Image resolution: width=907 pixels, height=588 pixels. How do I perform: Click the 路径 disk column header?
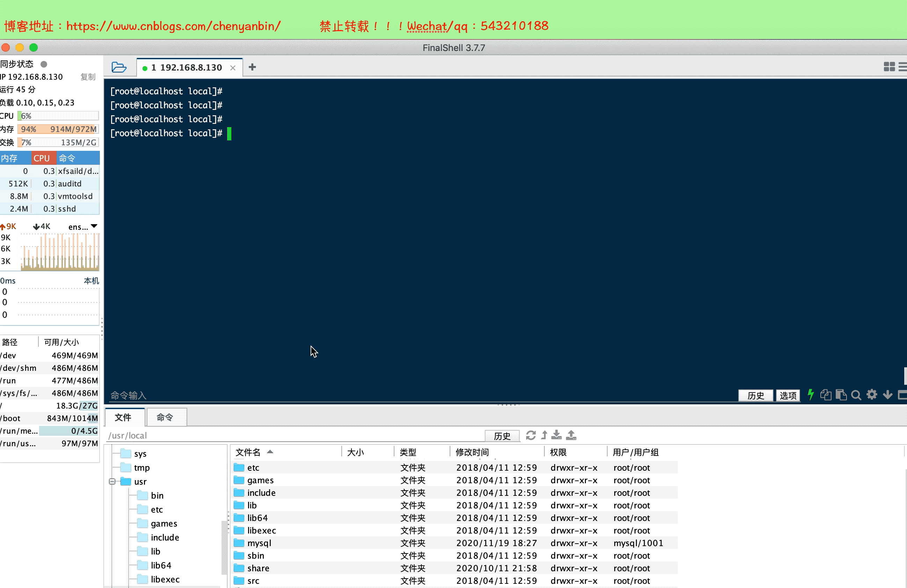click(19, 342)
